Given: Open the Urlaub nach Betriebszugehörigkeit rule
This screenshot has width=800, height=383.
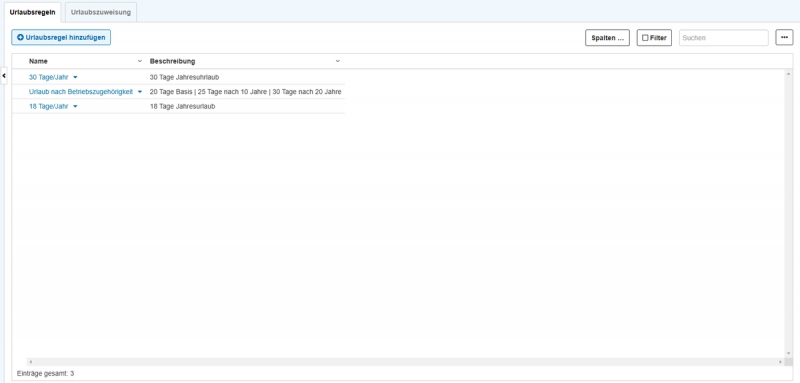Looking at the screenshot, I should click(x=81, y=92).
